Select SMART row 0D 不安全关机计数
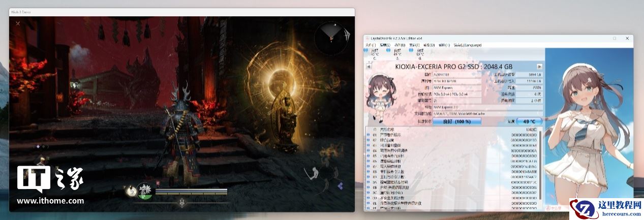644x220 pixels. pyautogui.click(x=451, y=198)
